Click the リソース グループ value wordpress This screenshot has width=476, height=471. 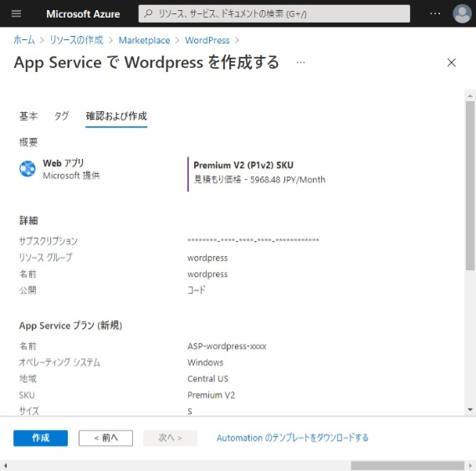(207, 258)
